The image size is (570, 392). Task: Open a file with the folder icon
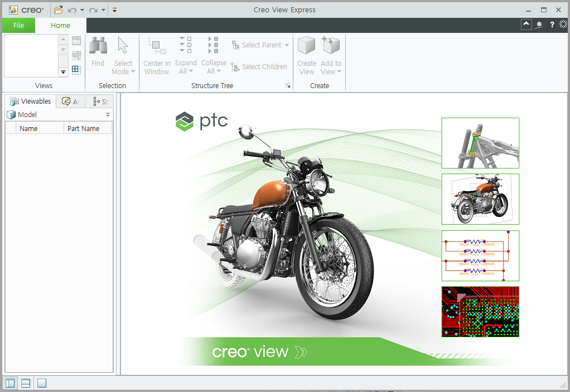(x=58, y=10)
